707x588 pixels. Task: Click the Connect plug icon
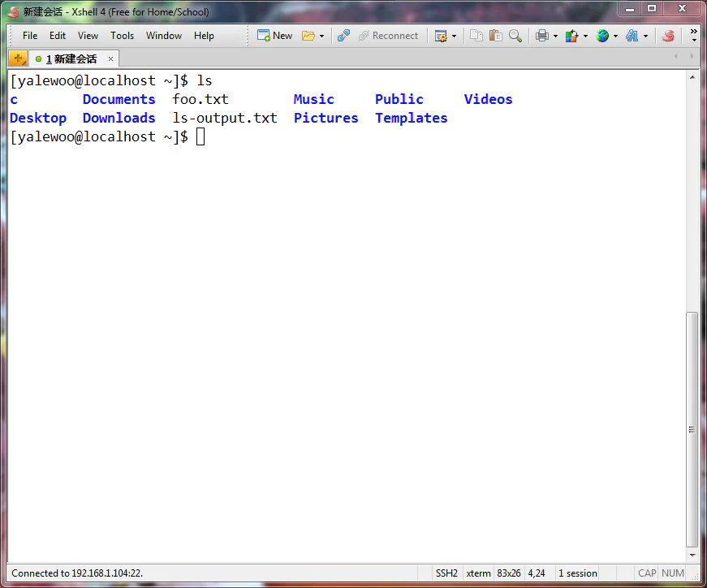point(342,36)
